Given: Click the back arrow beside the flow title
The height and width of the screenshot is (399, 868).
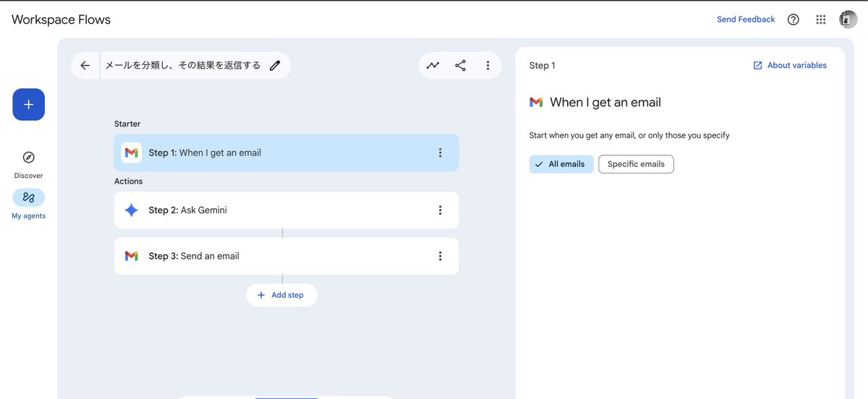Looking at the screenshot, I should 85,66.
